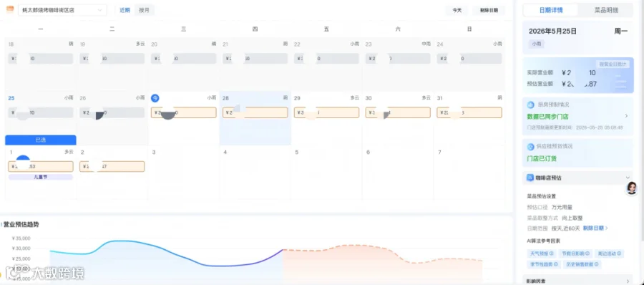Click the supply chain forecast icon
The image size is (644, 285).
click(x=530, y=146)
